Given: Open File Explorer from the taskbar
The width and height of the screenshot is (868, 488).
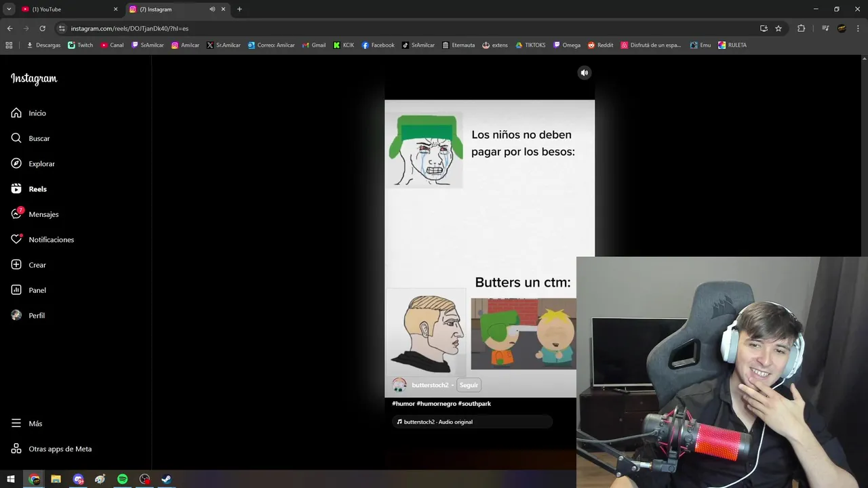Looking at the screenshot, I should pos(56,479).
